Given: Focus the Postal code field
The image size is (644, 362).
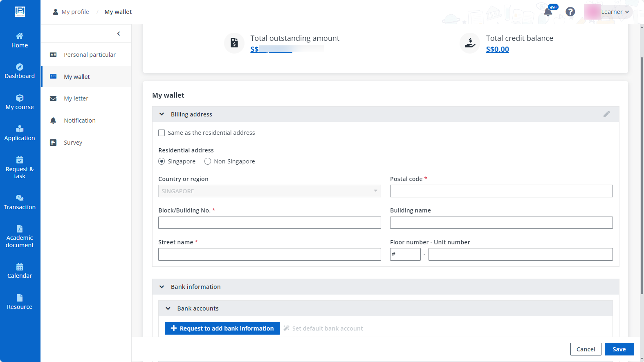Looking at the screenshot, I should click(x=501, y=191).
